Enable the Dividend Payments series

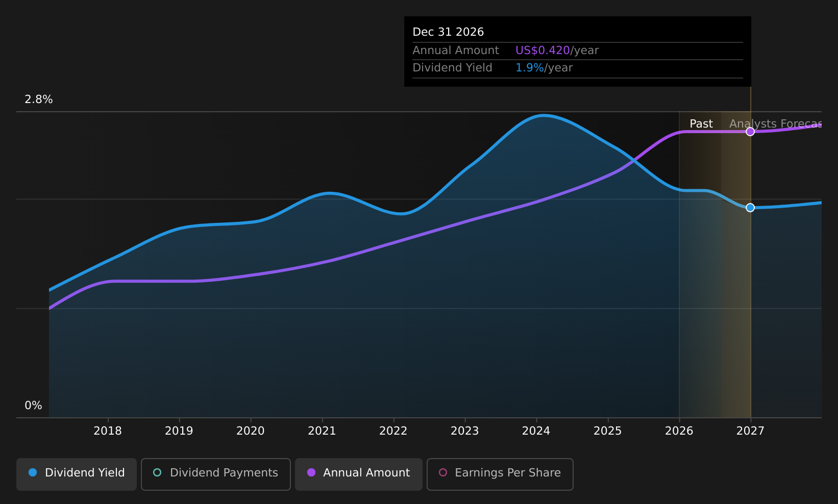point(216,474)
